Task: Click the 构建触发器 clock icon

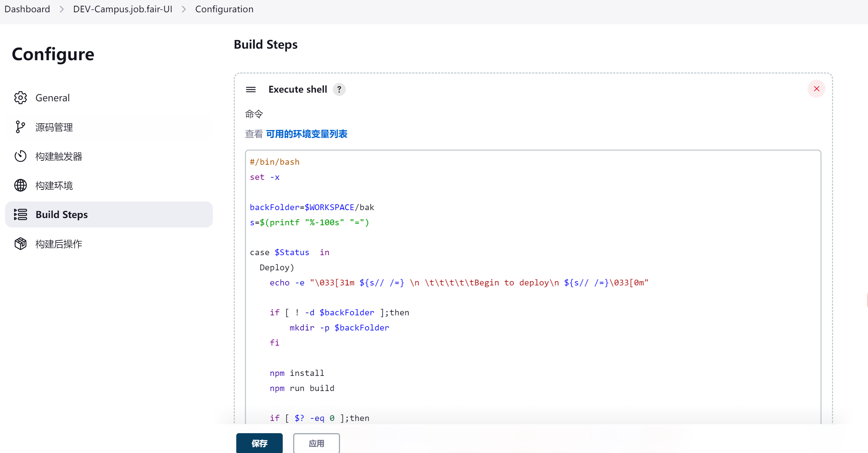Action: click(21, 156)
